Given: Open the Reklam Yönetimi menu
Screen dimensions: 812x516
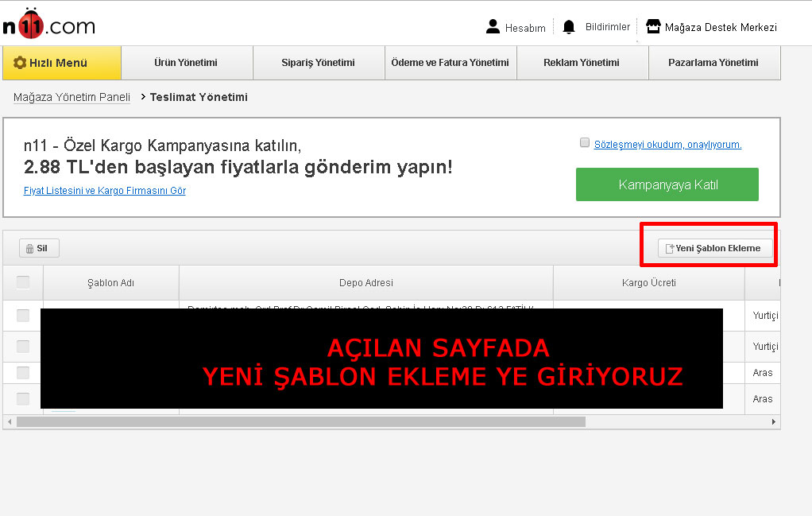Looking at the screenshot, I should click(581, 63).
